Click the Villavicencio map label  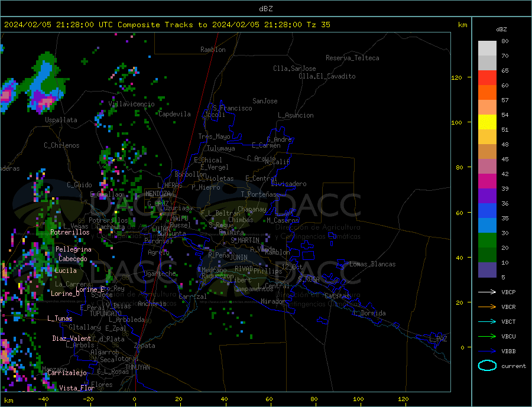pos(131,104)
